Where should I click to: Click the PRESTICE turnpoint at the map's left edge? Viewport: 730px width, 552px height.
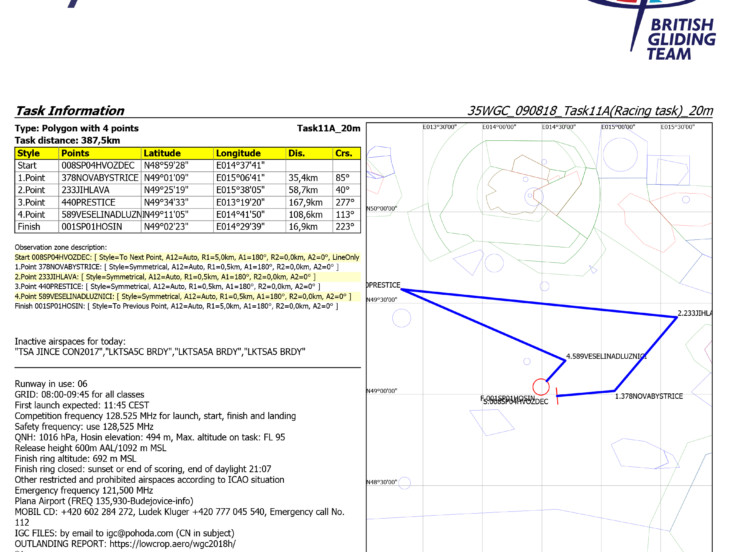[x=384, y=285]
